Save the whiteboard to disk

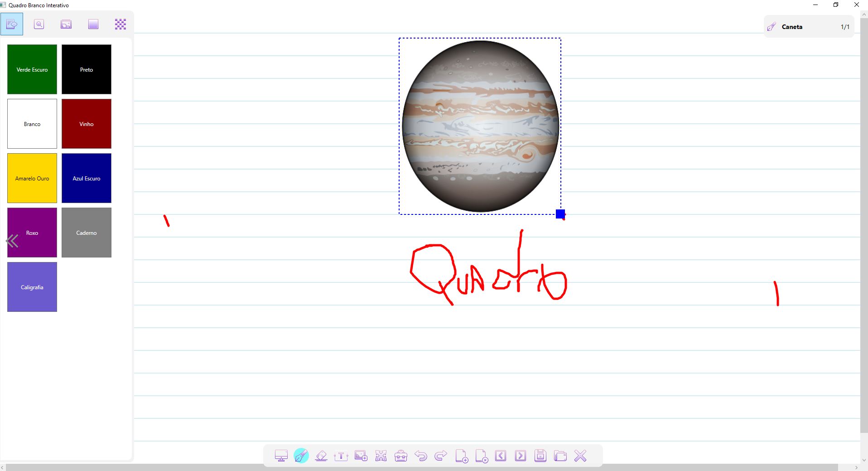[x=540, y=456]
